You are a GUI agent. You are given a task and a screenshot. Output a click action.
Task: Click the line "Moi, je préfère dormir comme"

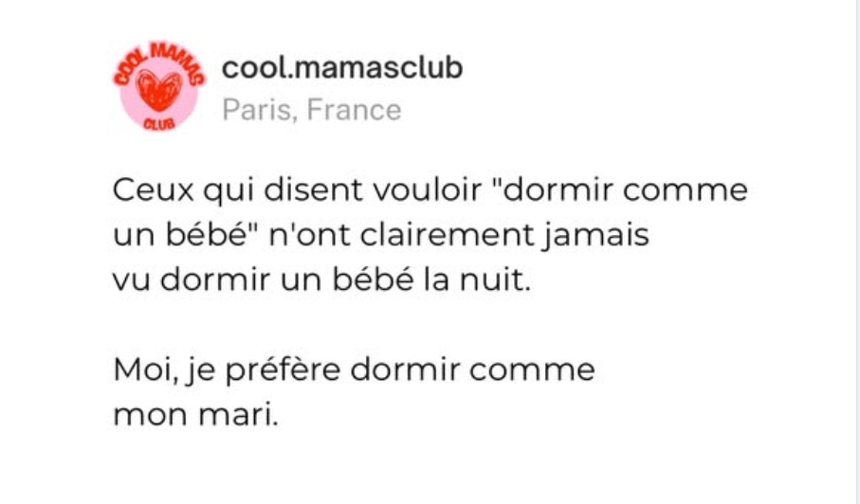coord(354,369)
